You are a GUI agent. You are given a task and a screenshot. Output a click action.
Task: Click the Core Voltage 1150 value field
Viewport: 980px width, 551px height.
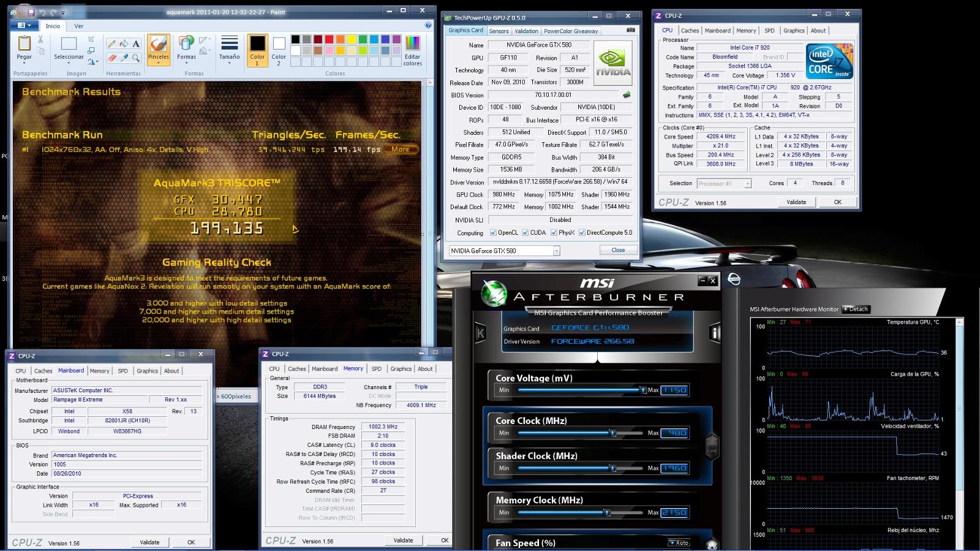click(674, 390)
